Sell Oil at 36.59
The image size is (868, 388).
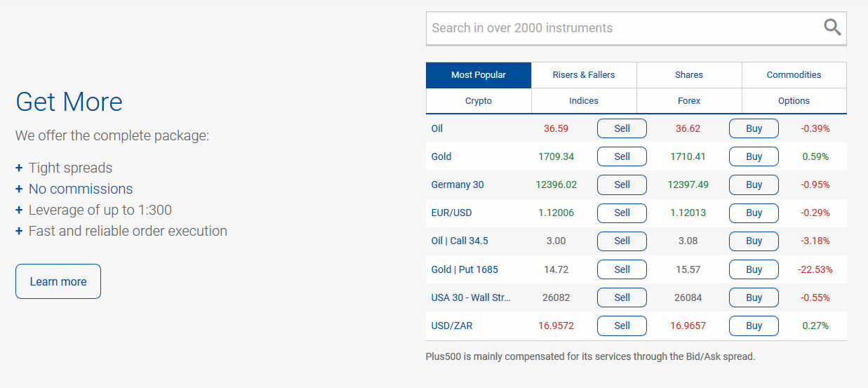tap(622, 128)
